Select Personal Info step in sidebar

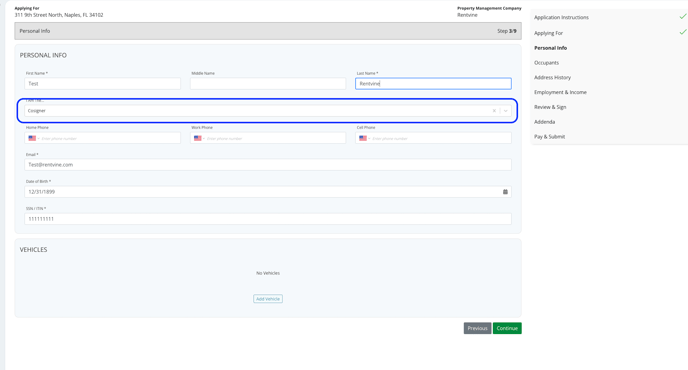tap(550, 48)
